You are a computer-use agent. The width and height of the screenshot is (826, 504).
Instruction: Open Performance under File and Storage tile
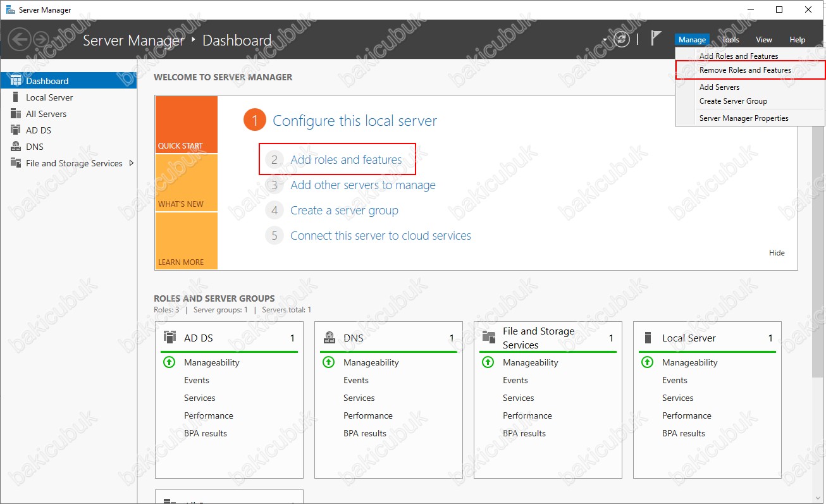527,415
